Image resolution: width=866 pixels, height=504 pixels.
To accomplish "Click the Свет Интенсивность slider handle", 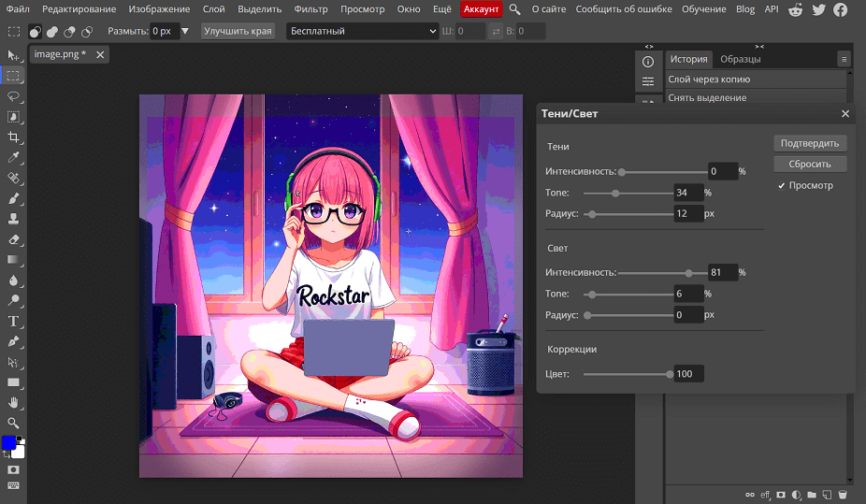I will [689, 273].
